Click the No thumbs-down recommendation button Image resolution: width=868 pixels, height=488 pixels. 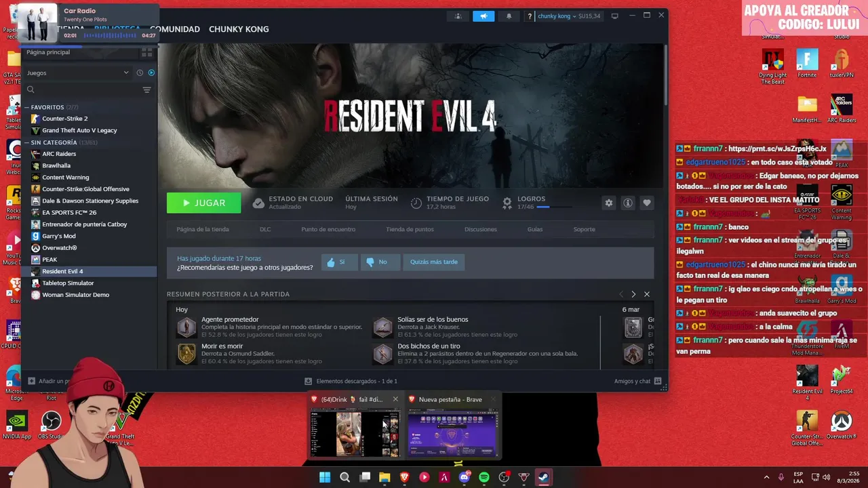pos(380,262)
